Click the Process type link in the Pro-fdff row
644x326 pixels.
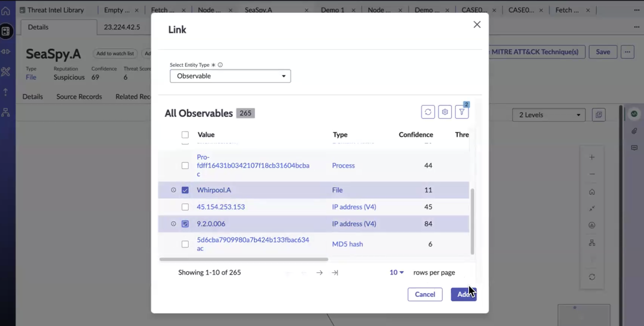pyautogui.click(x=343, y=165)
